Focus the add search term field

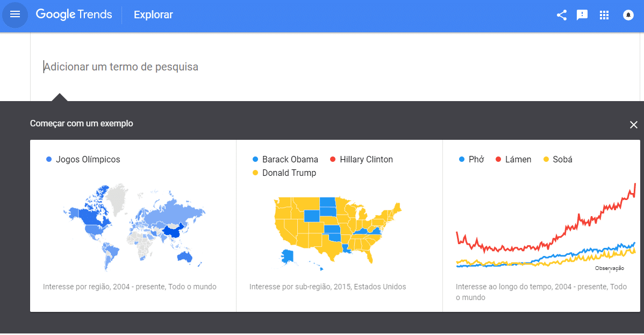(x=335, y=67)
